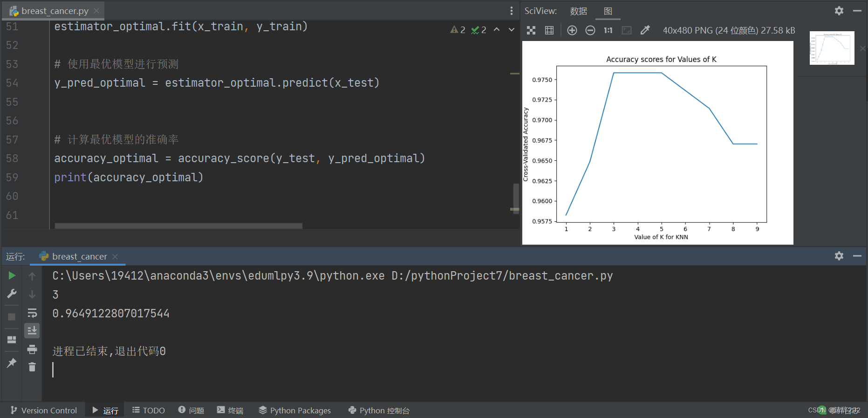This screenshot has height=418, width=868.
Task: Click the down stack trace arrow
Action: point(32,295)
